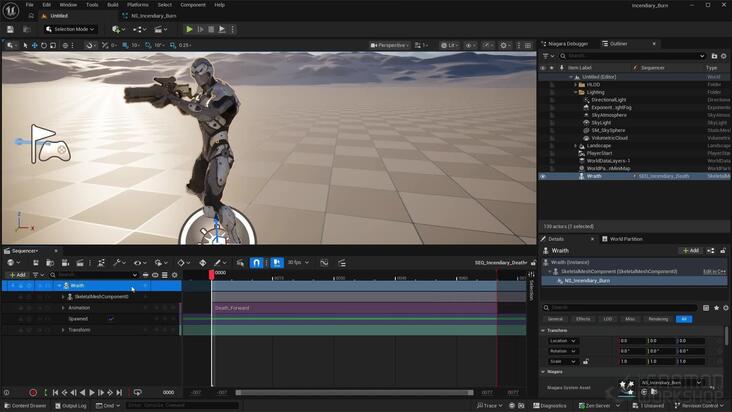Open the add content dropdown with plus cube
The height and width of the screenshot is (412, 732).
pyautogui.click(x=118, y=29)
